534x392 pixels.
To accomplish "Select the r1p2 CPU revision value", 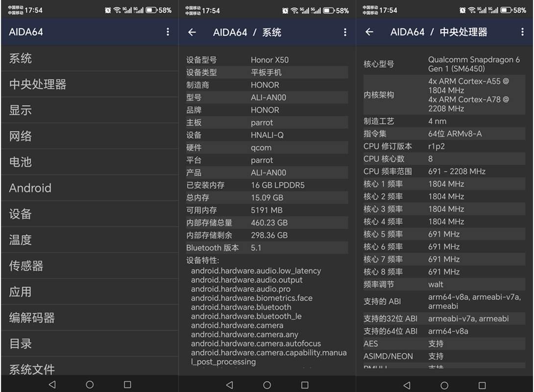I will (436, 147).
